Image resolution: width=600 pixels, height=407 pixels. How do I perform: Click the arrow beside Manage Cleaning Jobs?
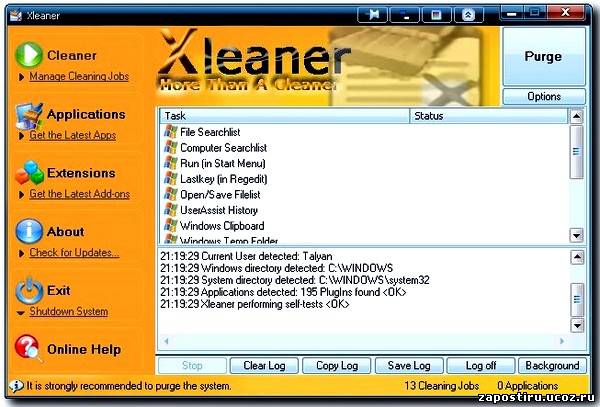(x=21, y=77)
